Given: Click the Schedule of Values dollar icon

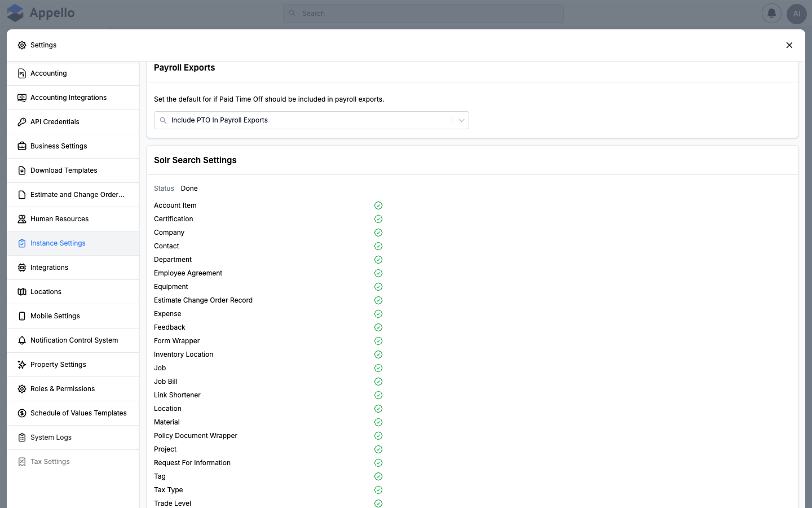Looking at the screenshot, I should coord(22,413).
